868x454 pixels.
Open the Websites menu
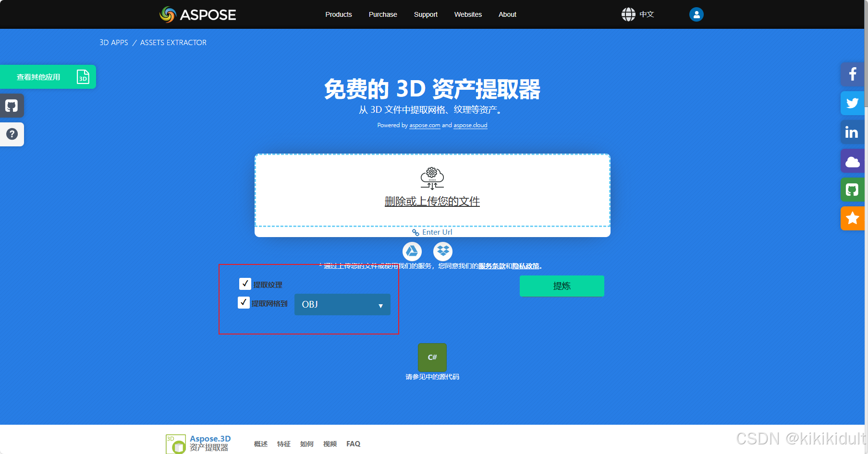468,14
